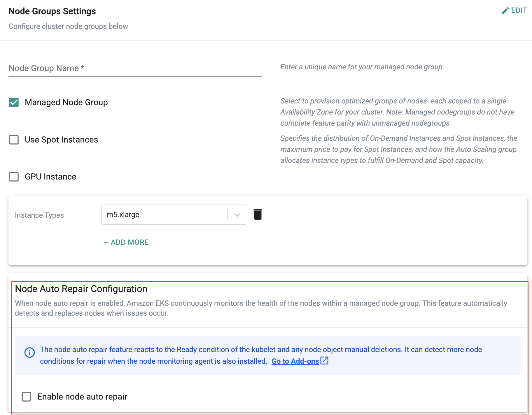Viewport: 532px width, 415px height.
Task: Focus the Node Group Name input field
Action: click(135, 68)
